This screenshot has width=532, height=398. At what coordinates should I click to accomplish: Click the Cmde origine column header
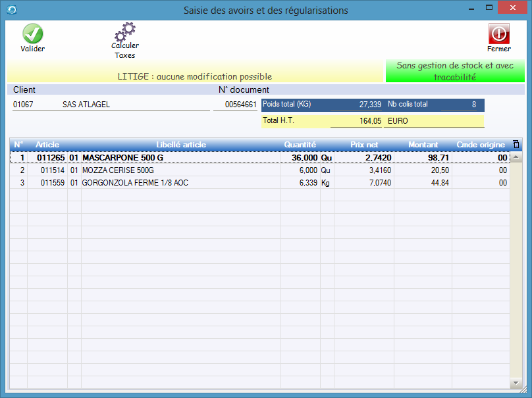click(x=481, y=145)
